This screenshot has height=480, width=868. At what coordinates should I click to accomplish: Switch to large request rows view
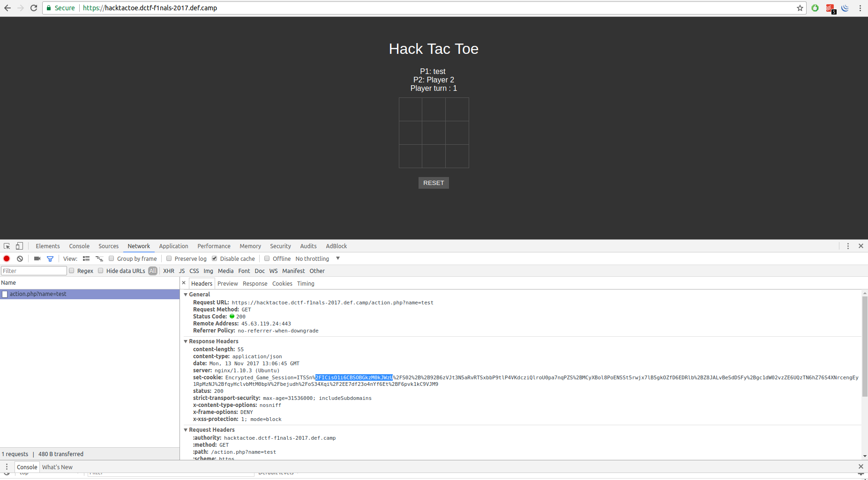86,258
